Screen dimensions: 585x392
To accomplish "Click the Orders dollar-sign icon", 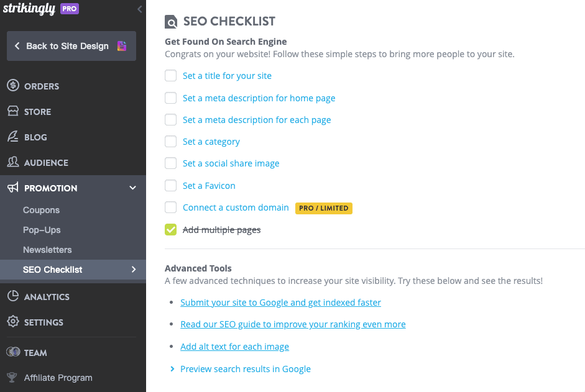I will click(13, 86).
